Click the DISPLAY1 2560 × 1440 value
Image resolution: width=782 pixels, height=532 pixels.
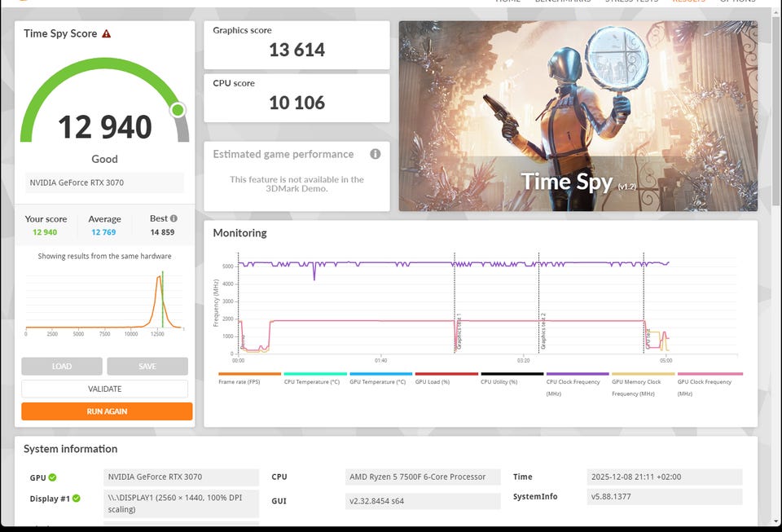pyautogui.click(x=181, y=503)
